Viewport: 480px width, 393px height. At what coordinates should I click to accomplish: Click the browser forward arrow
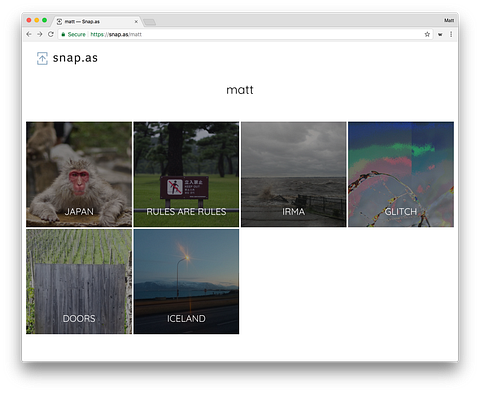(40, 34)
